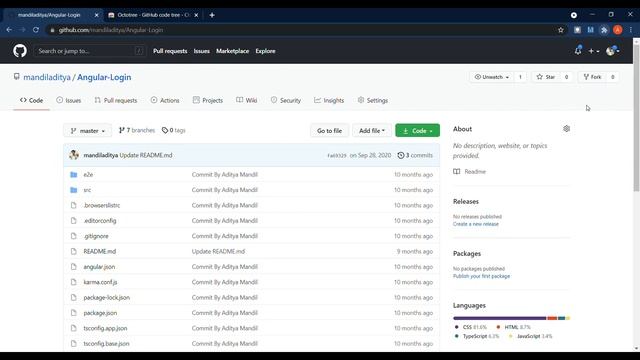Expand the Unwatch dropdown
This screenshot has height=360, width=640.
click(491, 77)
